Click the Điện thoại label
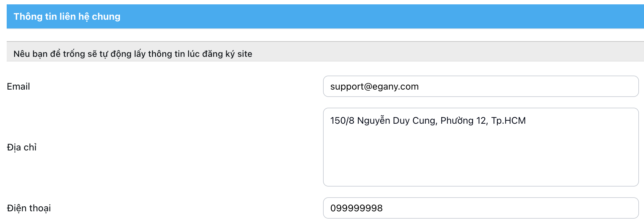Image resolution: width=644 pixels, height=224 pixels. point(29,208)
